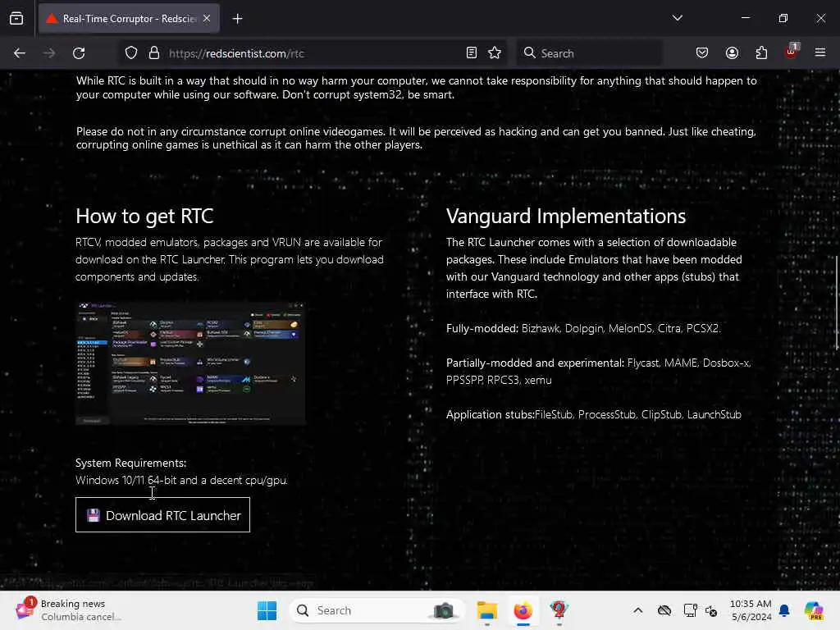Open the Windows Start menu
Image resolution: width=840 pixels, height=630 pixels.
267,610
